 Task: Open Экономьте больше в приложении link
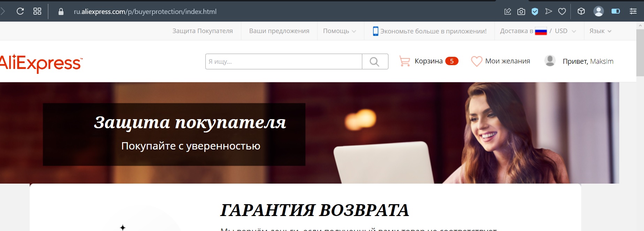[433, 31]
